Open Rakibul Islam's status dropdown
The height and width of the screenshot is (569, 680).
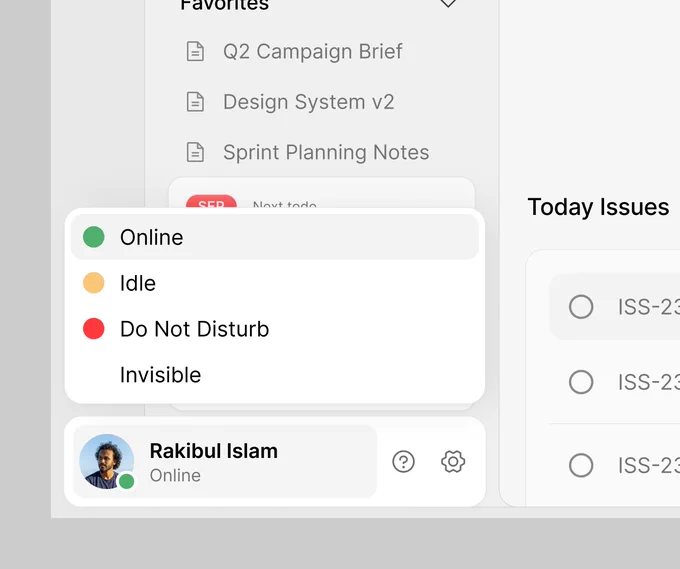pos(225,461)
